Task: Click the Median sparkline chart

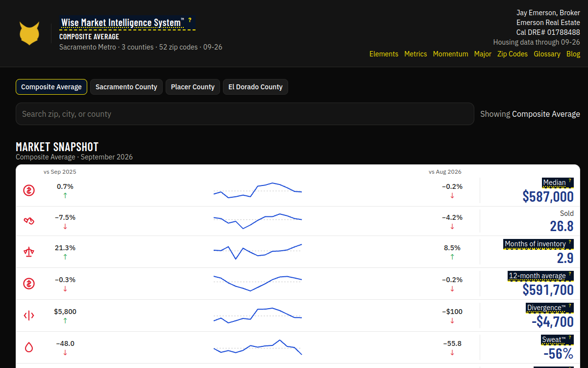Action: coord(258,190)
